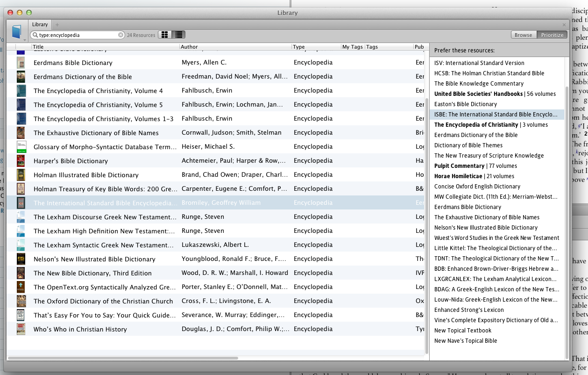Select 'The New Treasury of Scripture Knowledge'

point(489,156)
